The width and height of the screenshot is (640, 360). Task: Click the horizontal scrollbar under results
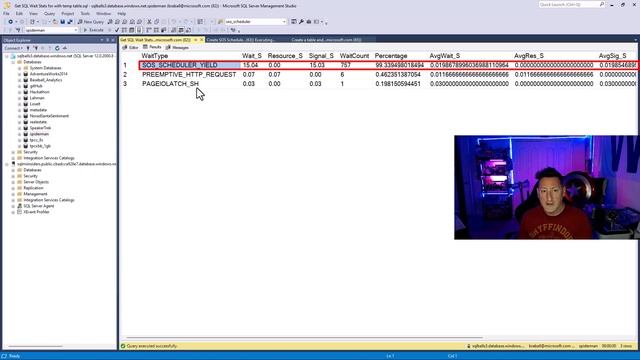(304, 338)
